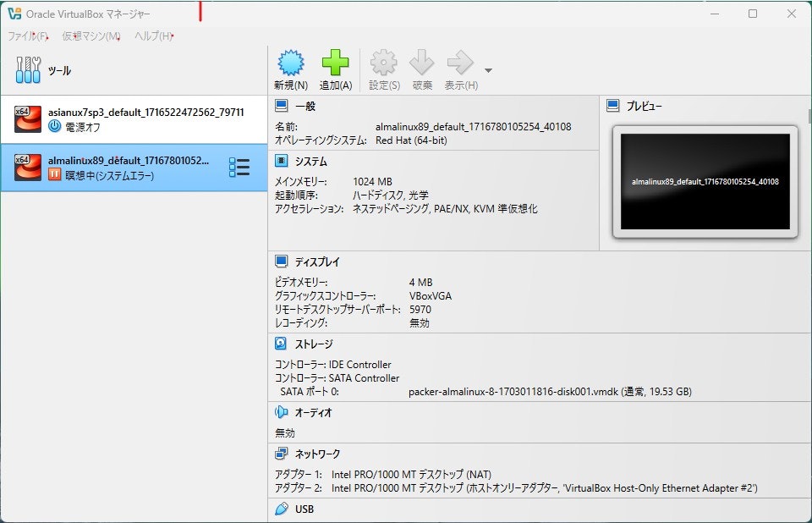Click the USB section icon
This screenshot has width=812, height=523.
(x=283, y=509)
